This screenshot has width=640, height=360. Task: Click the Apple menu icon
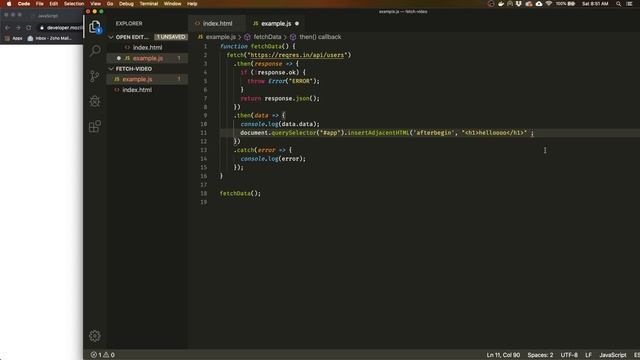(x=9, y=4)
